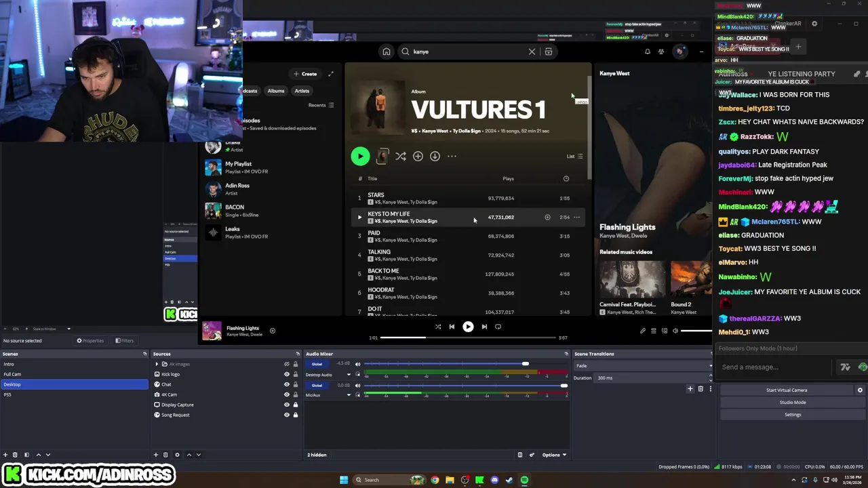Go to Spotify Home via house icon
868x488 pixels.
(x=386, y=52)
